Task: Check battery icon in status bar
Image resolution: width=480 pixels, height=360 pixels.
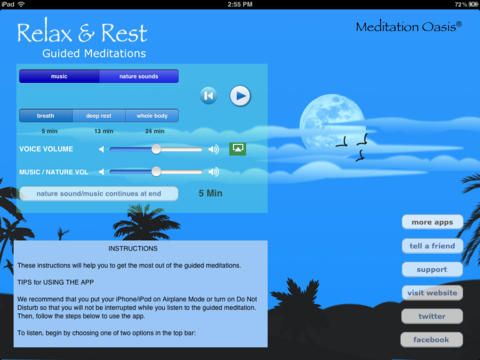Action: pos(473,4)
